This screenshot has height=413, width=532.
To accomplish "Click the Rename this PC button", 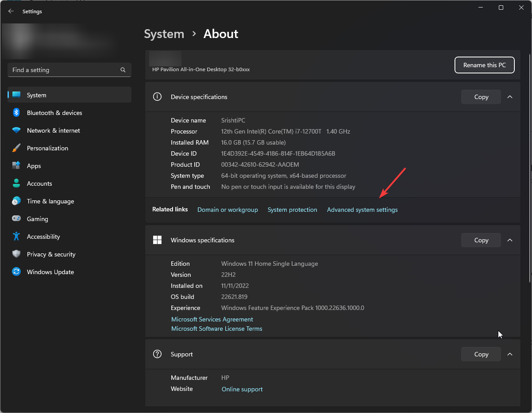I will tap(484, 65).
